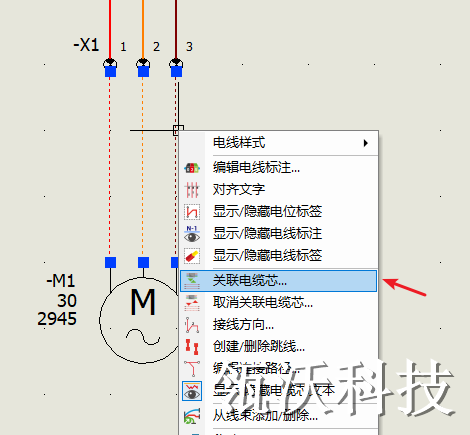470x435 pixels.
Task: Click the 对齐文字 align text icon
Action: tap(192, 190)
